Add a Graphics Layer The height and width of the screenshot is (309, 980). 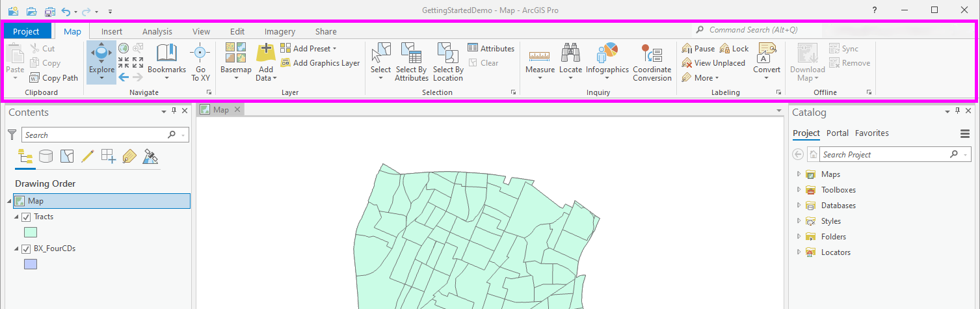pos(320,63)
